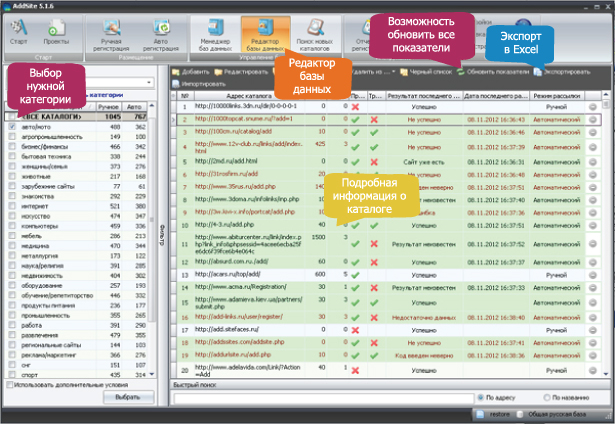Select the По адресу search option

480,398
